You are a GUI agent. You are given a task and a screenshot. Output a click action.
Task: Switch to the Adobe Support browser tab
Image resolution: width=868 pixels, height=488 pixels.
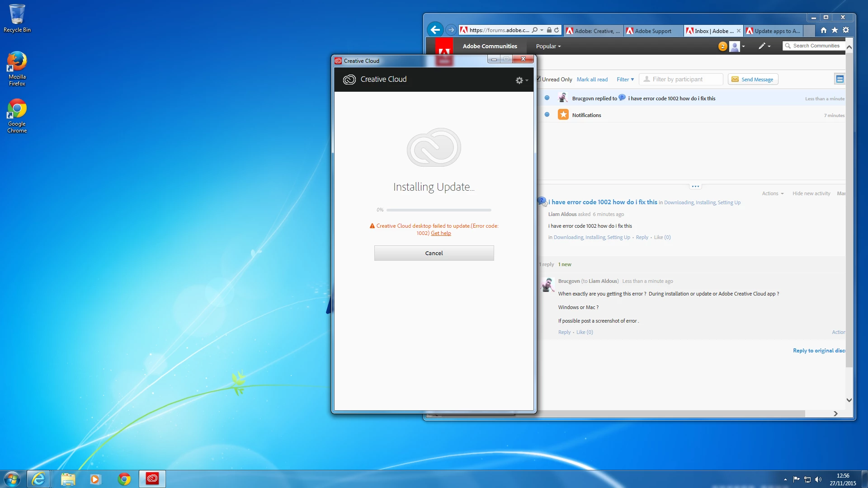coord(652,31)
